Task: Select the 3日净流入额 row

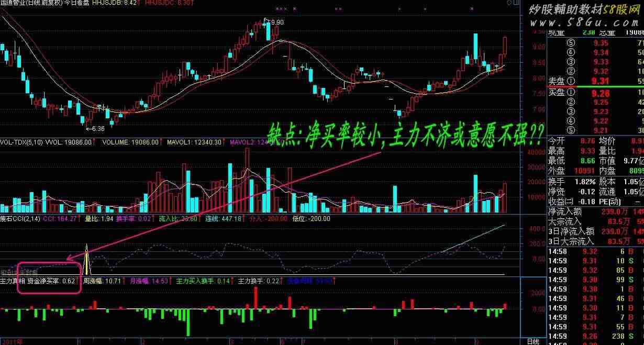Action: click(595, 231)
